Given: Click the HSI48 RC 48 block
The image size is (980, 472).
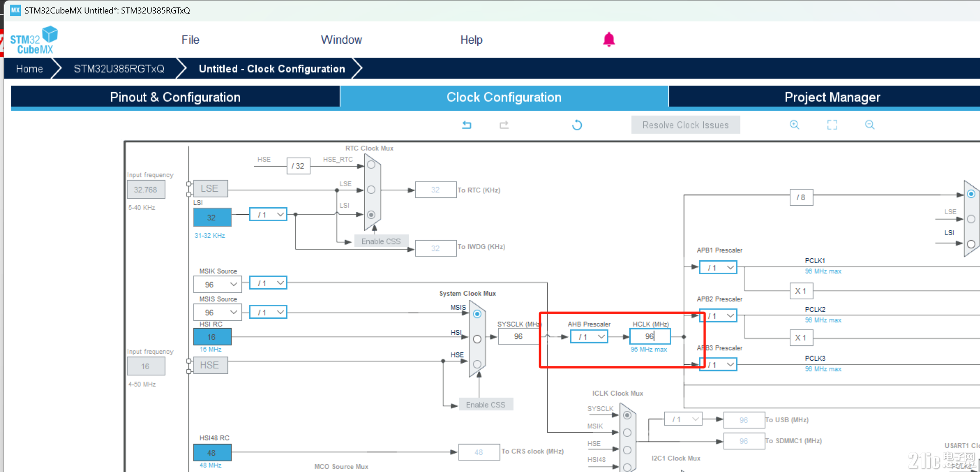Looking at the screenshot, I should coord(212,452).
